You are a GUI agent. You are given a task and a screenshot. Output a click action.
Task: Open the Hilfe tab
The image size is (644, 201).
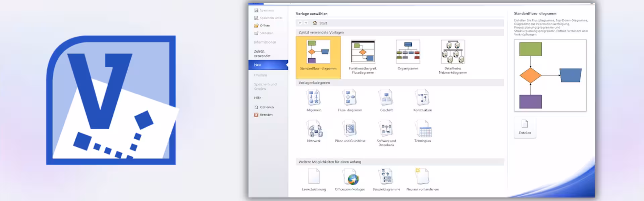[258, 98]
